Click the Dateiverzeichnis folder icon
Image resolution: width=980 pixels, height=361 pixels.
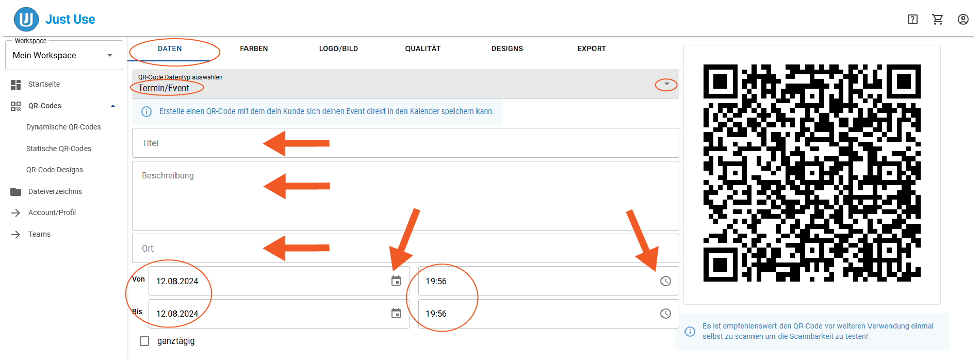pos(16,192)
